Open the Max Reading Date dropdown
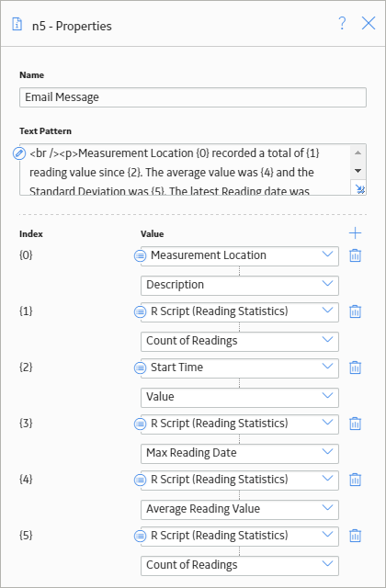The image size is (386, 588). coord(240,453)
